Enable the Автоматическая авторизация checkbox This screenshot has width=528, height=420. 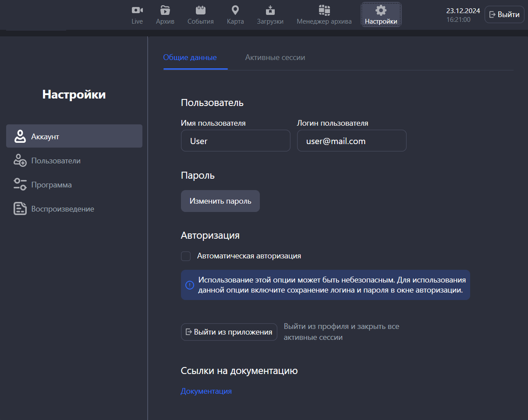pyautogui.click(x=186, y=256)
